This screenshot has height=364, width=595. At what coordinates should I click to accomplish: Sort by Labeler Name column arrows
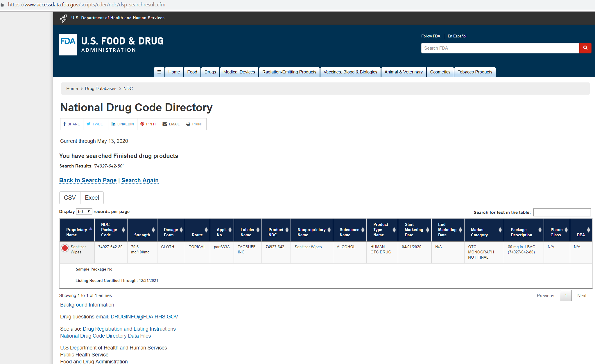click(258, 230)
